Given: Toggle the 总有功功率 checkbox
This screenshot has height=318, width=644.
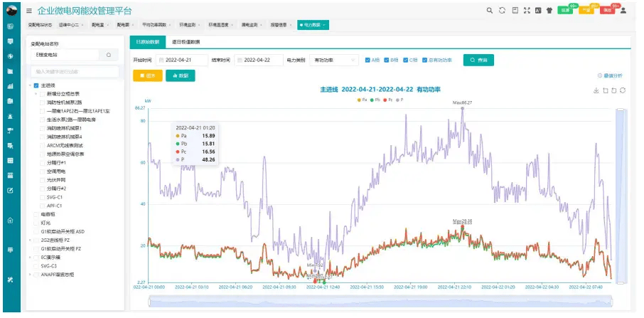Looking at the screenshot, I should [x=425, y=60].
